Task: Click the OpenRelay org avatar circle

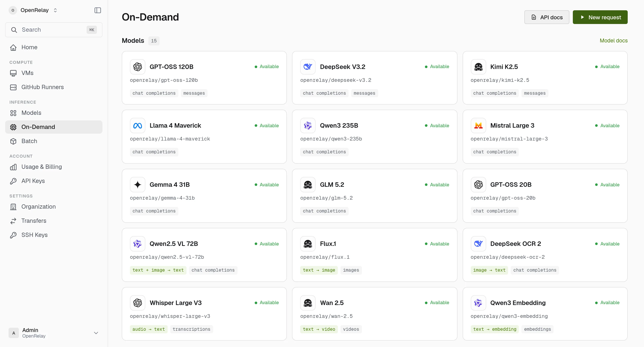Action: (13, 10)
